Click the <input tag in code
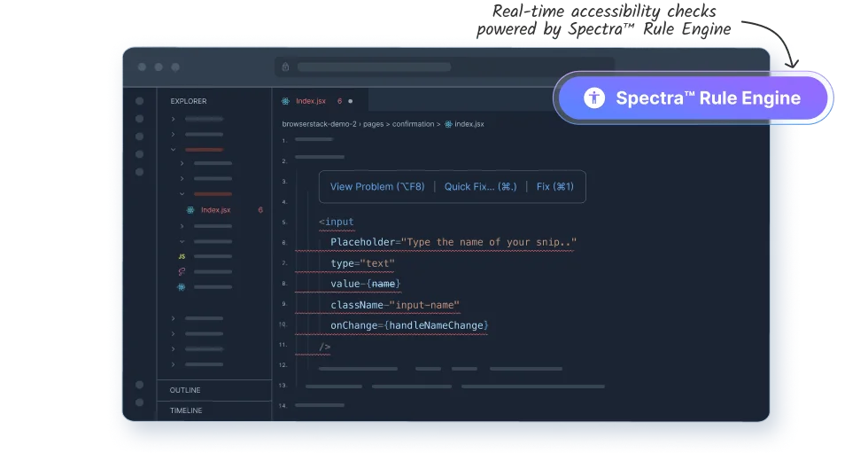 click(x=336, y=222)
